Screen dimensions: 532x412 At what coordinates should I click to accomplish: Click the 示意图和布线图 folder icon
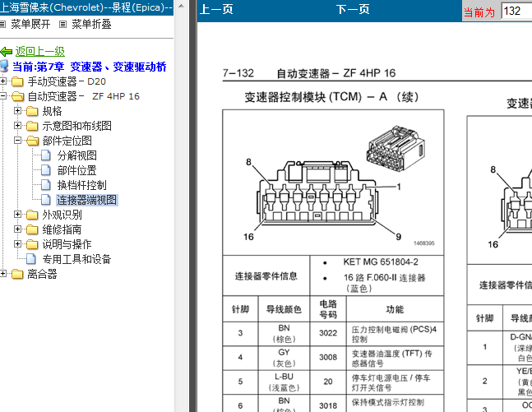32,127
